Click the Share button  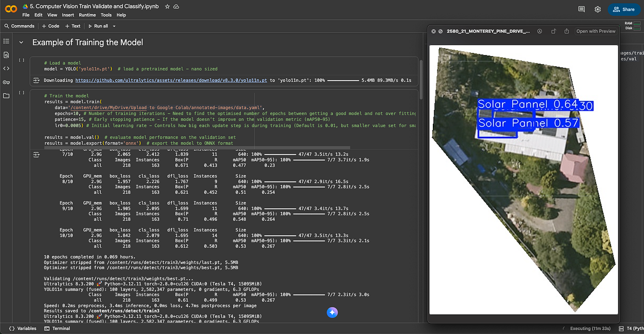coord(624,9)
